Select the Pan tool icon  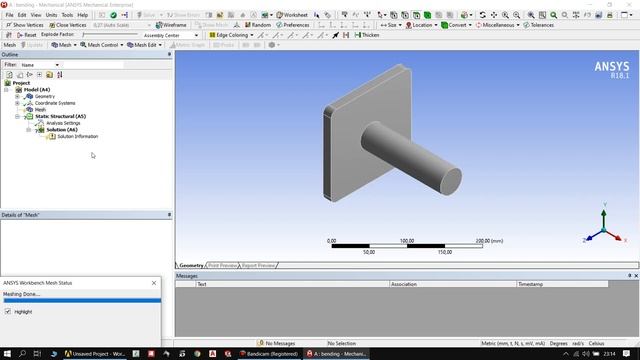(494, 15)
